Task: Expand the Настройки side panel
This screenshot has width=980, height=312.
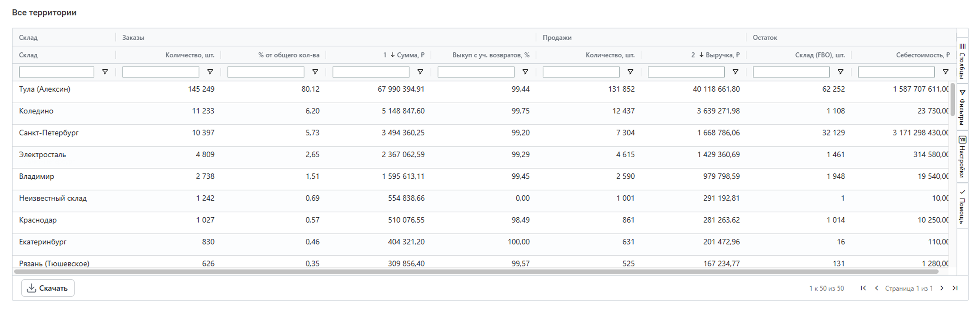Action: pos(962,157)
